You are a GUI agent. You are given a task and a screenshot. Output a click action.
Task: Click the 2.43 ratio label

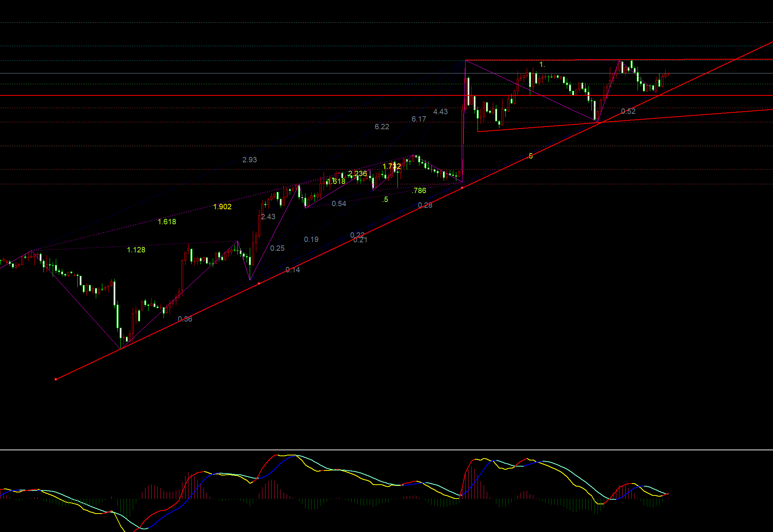click(268, 217)
